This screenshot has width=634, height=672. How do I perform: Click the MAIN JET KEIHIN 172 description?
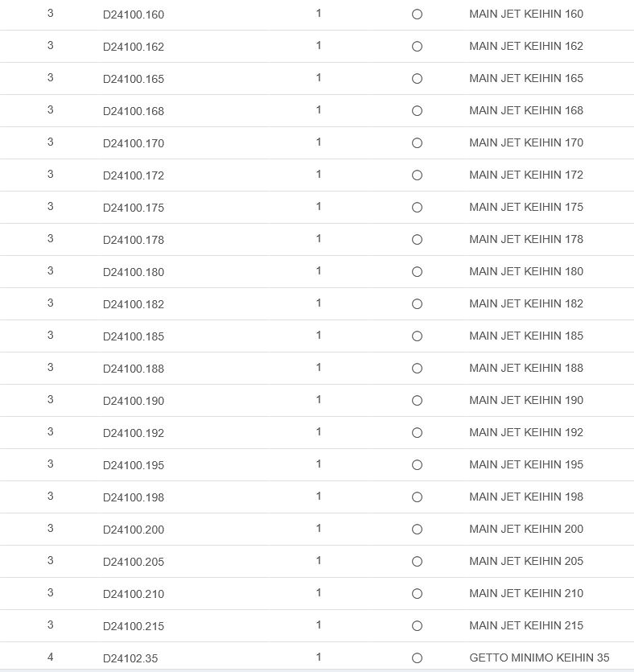coord(526,175)
